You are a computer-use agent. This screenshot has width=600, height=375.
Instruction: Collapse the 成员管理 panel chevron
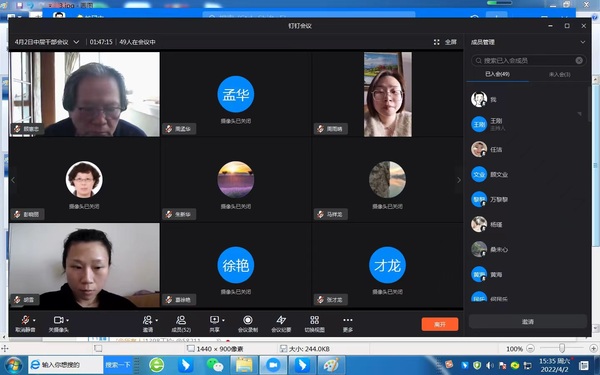point(582,42)
